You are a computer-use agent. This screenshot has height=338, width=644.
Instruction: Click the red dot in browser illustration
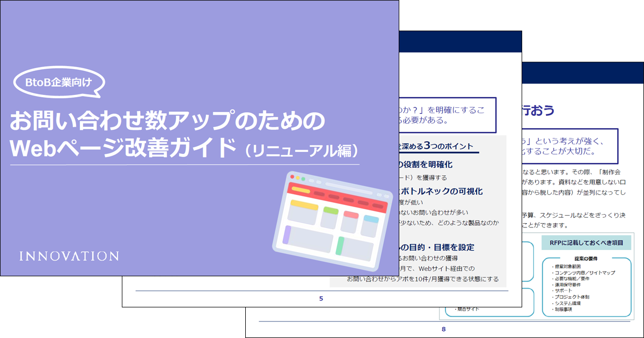point(292,177)
